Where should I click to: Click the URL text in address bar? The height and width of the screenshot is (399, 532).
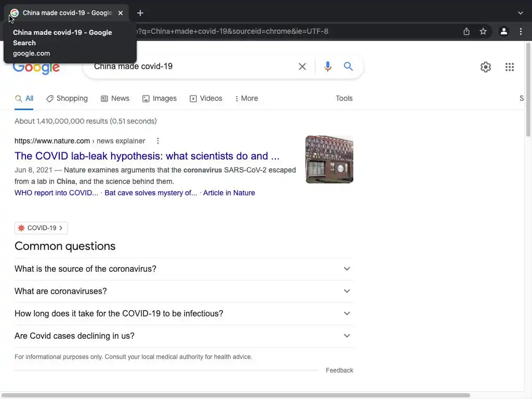coord(232,31)
